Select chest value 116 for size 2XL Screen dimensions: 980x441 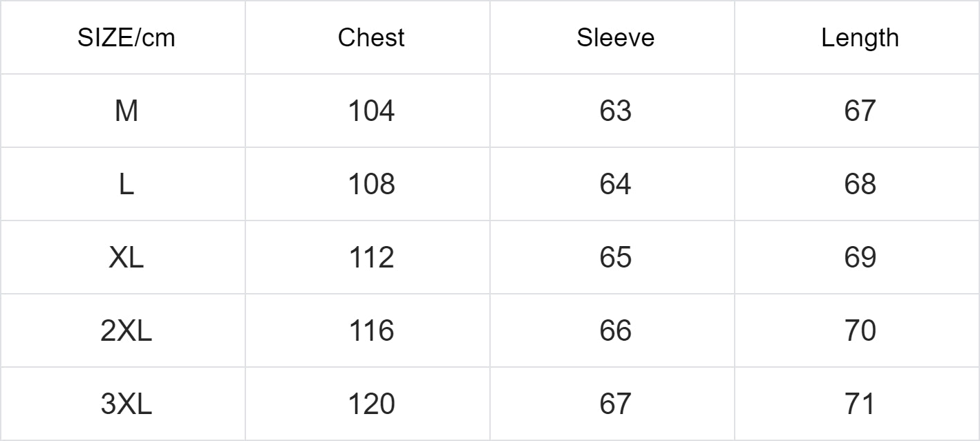coord(371,330)
